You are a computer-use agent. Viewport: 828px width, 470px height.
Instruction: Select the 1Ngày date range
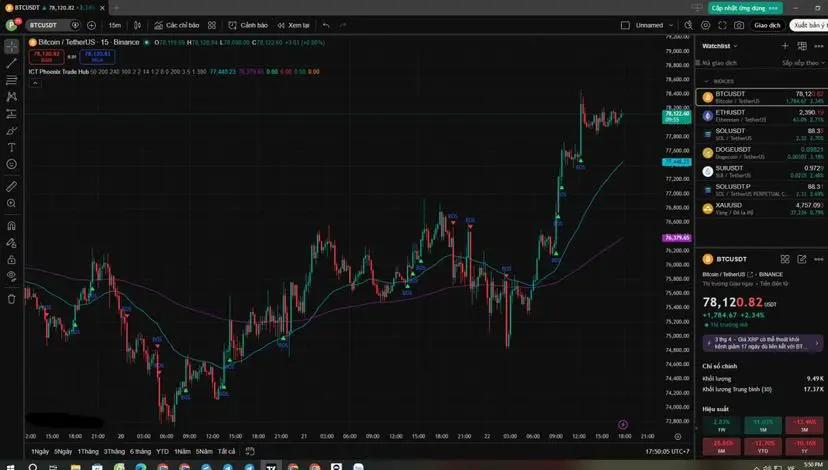pos(40,452)
